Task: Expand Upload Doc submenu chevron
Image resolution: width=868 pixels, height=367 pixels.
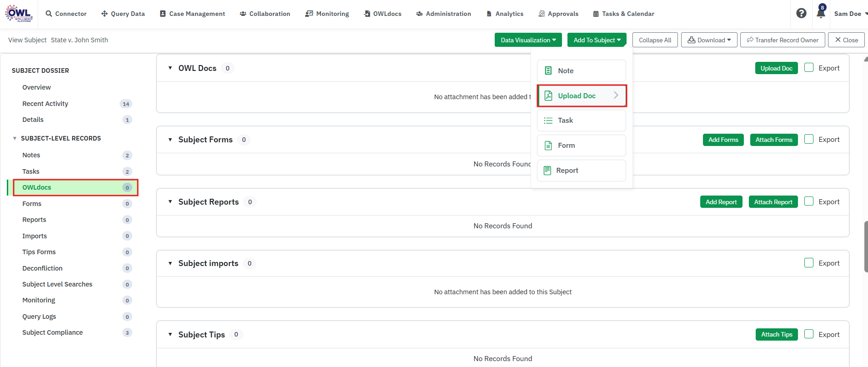Action: pyautogui.click(x=616, y=96)
